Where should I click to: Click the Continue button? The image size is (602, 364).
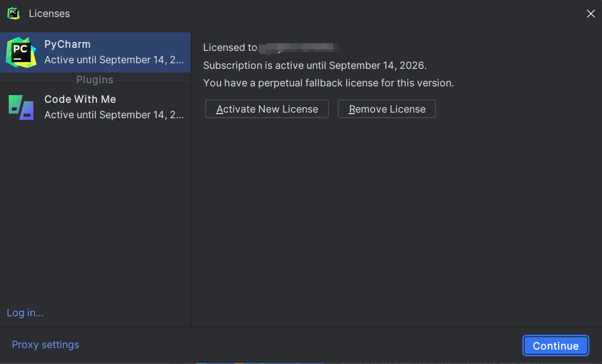click(556, 345)
